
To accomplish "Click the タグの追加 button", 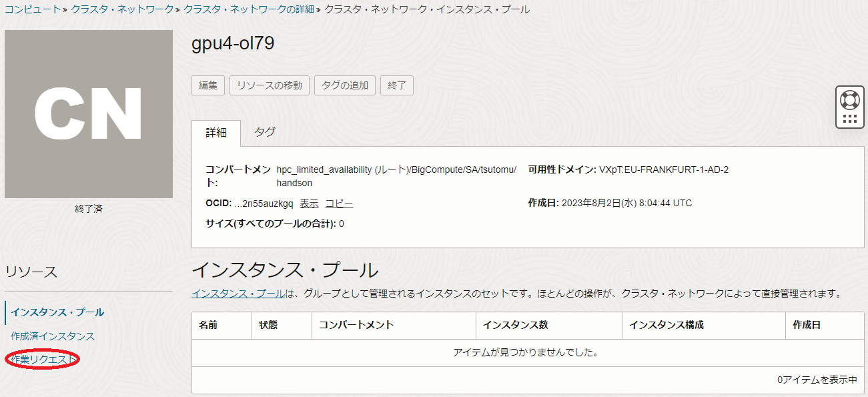I will click(x=344, y=85).
